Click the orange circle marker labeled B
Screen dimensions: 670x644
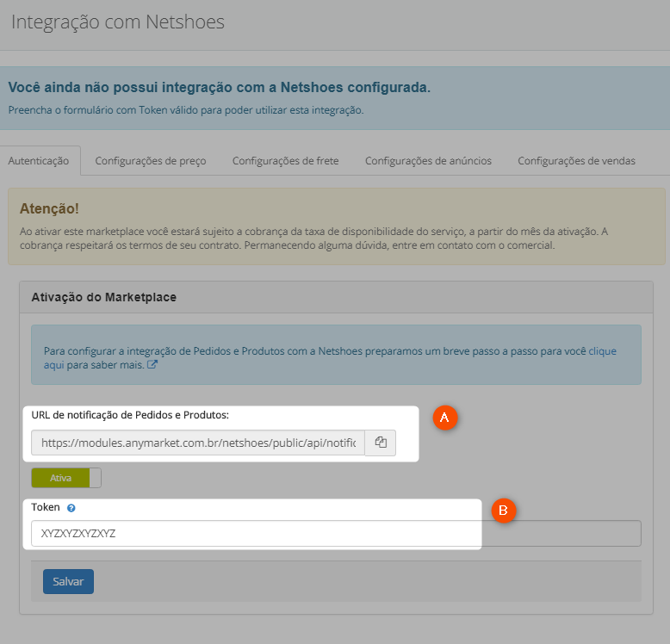pos(503,511)
